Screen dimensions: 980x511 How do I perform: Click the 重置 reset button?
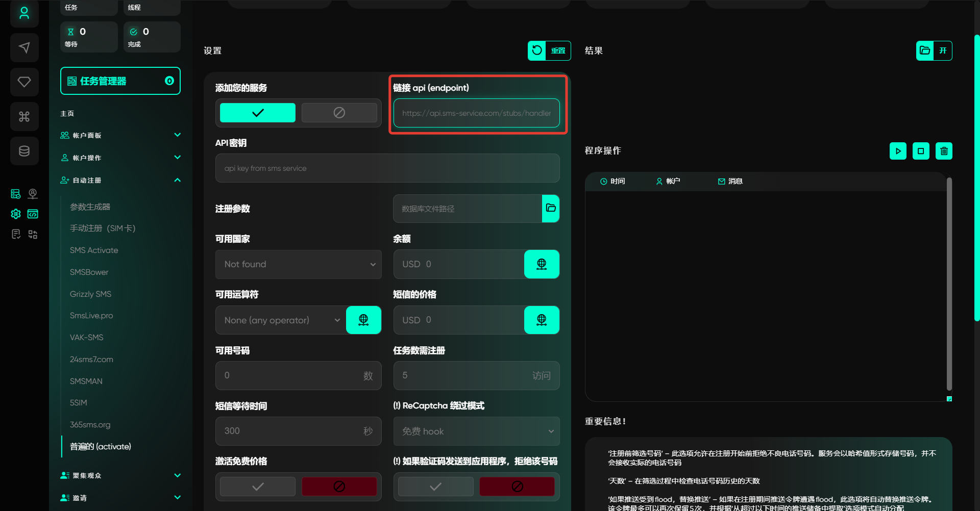point(549,50)
